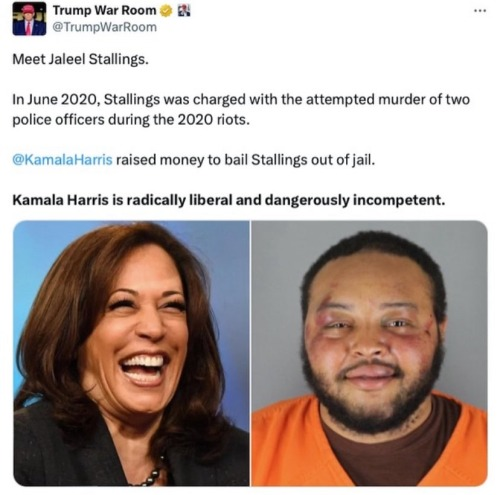Viewport: 500px width, 495px height.
Task: Click the @TrumpWarRoom handle
Action: click(x=104, y=27)
